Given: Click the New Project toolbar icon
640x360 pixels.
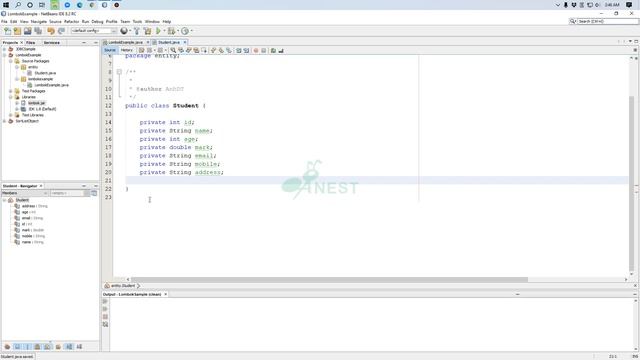Looking at the screenshot, I should 17,31.
